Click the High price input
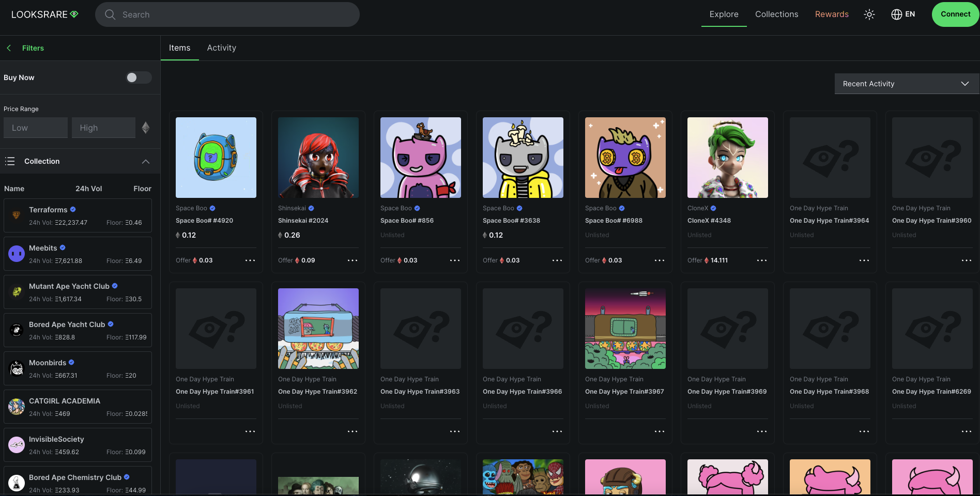 tap(103, 128)
